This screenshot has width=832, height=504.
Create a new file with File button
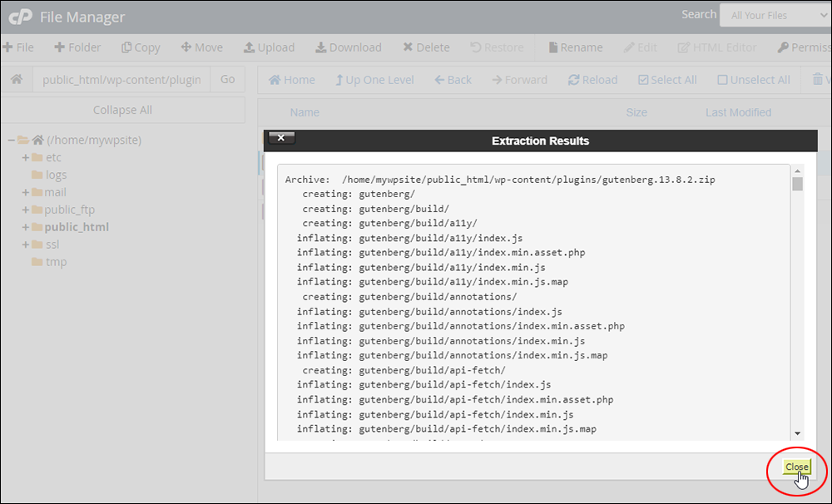(18, 47)
